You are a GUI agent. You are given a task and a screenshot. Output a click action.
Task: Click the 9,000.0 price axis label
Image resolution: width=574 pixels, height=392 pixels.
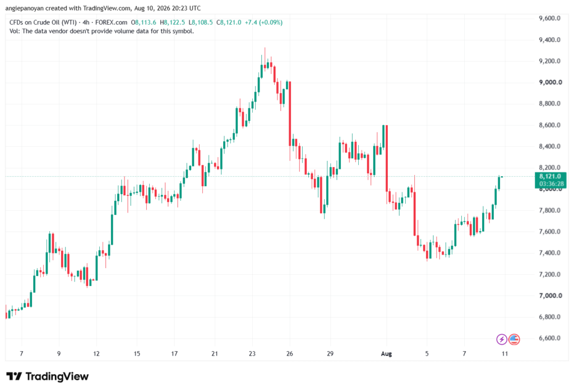point(550,82)
